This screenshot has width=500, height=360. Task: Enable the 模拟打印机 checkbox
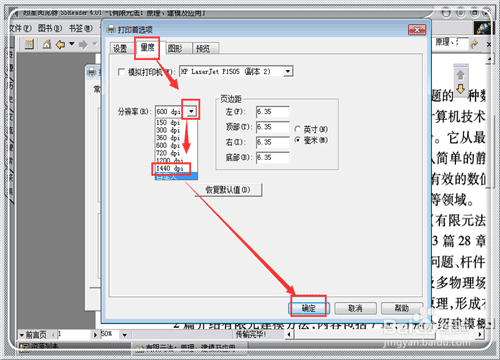tap(121, 72)
